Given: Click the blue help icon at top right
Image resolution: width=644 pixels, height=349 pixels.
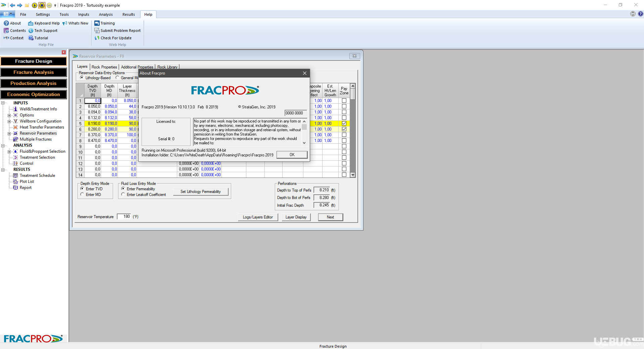Looking at the screenshot, I should point(640,14).
